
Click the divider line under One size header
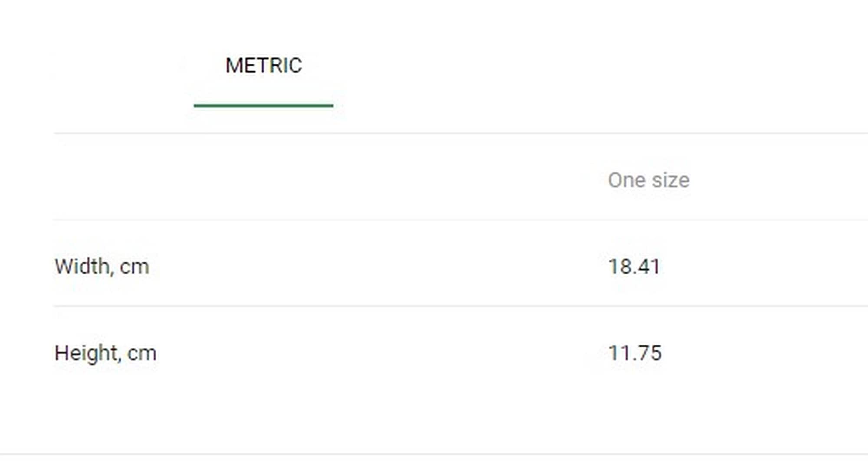pos(460,220)
